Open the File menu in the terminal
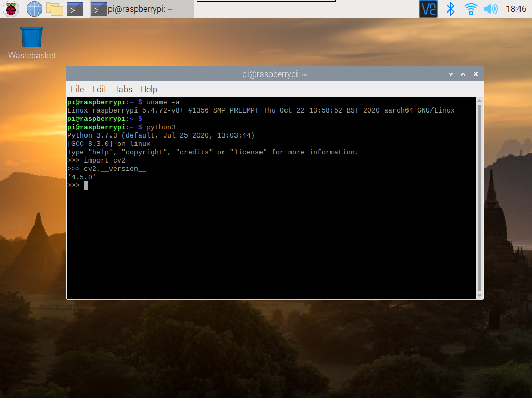The image size is (532, 398). pos(77,89)
